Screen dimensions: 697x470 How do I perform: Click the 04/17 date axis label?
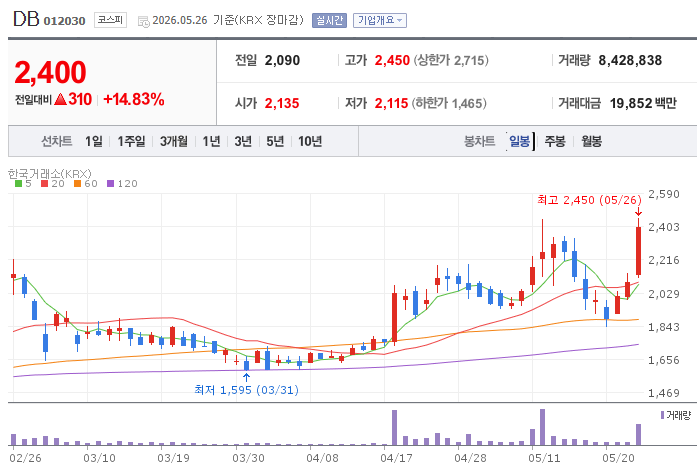[397, 458]
